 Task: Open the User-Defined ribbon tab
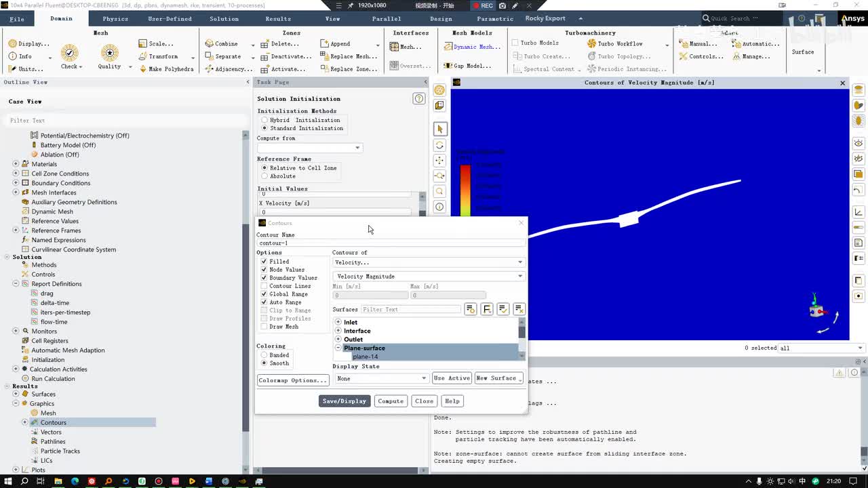170,19
